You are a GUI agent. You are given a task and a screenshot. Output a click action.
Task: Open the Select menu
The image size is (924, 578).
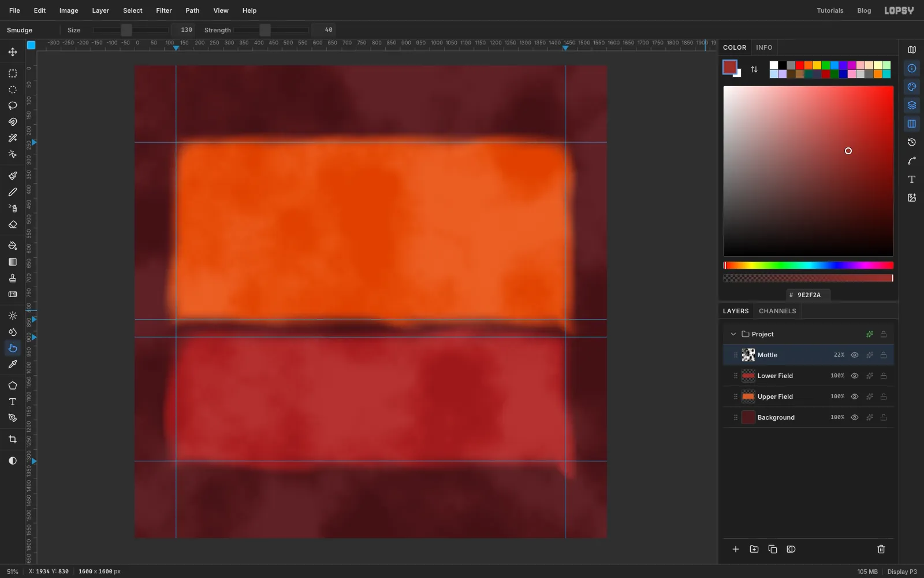133,10
